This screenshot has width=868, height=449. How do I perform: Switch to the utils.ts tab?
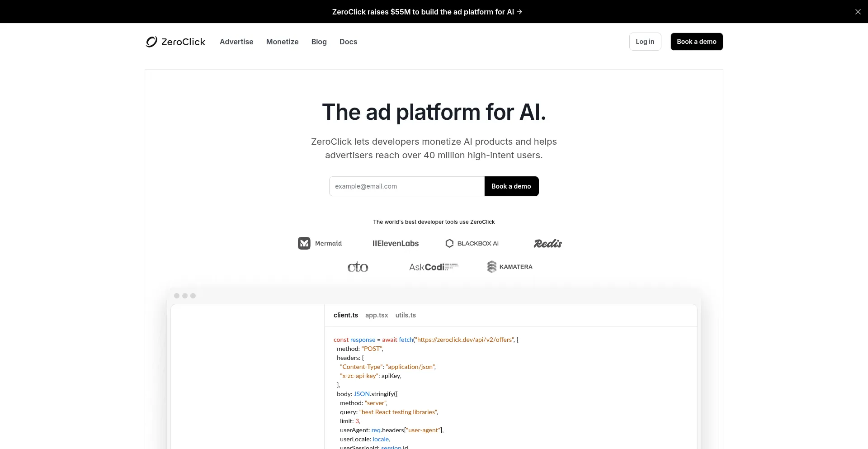coord(406,315)
